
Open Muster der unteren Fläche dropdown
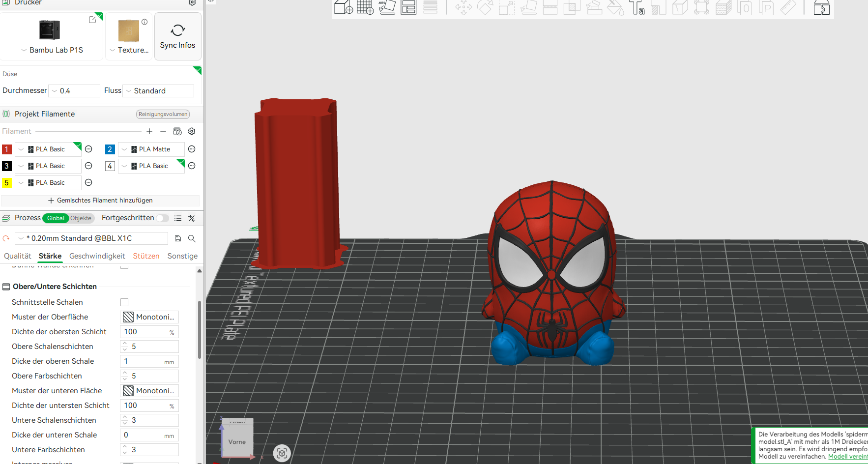(x=149, y=391)
